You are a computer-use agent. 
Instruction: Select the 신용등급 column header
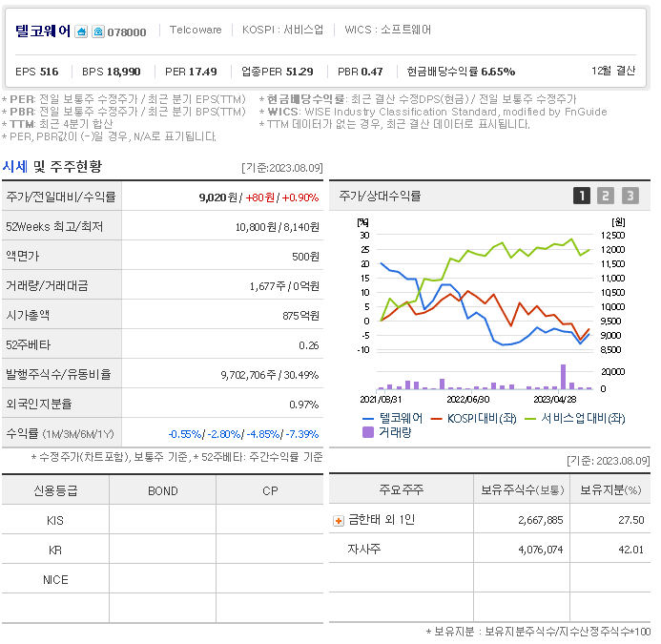coord(55,490)
